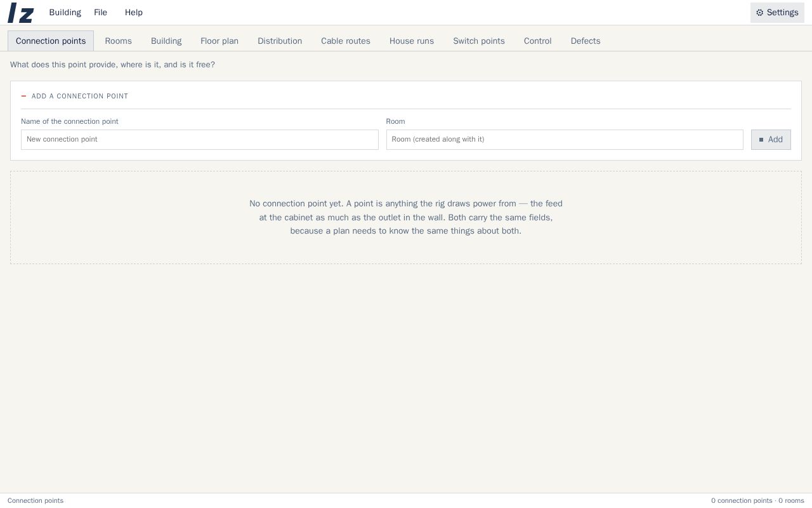Open Settings with the gear button
This screenshot has height=508, width=812.
click(777, 13)
